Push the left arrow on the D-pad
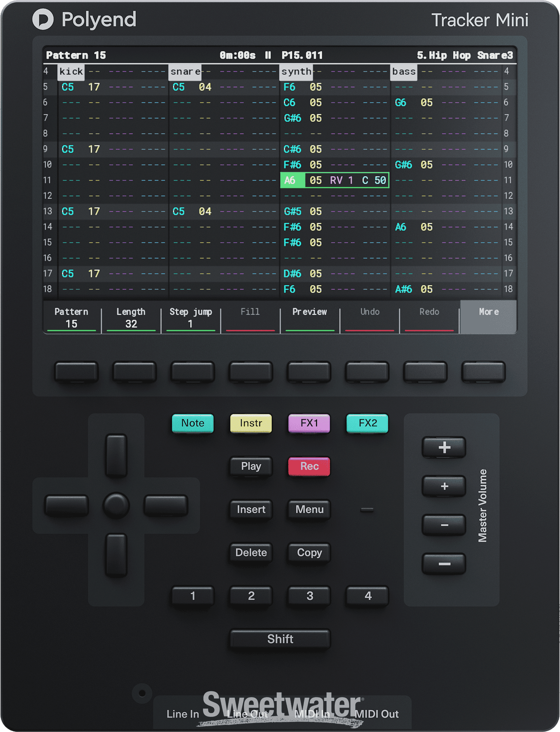 coord(67,506)
